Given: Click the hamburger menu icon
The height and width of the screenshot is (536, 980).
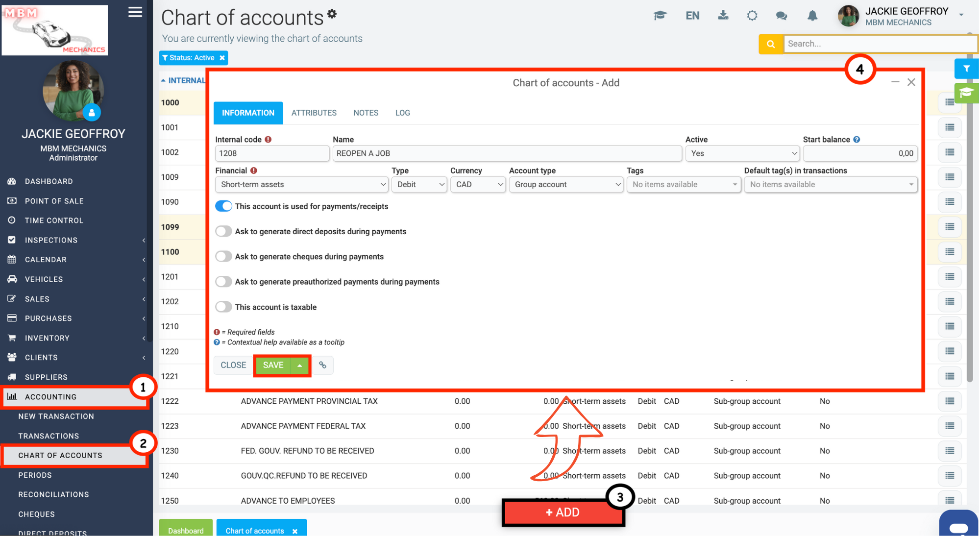Looking at the screenshot, I should click(x=135, y=12).
